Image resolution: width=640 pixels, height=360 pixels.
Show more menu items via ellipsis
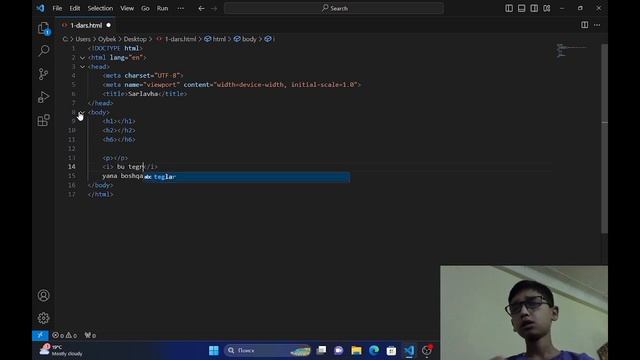tap(180, 8)
